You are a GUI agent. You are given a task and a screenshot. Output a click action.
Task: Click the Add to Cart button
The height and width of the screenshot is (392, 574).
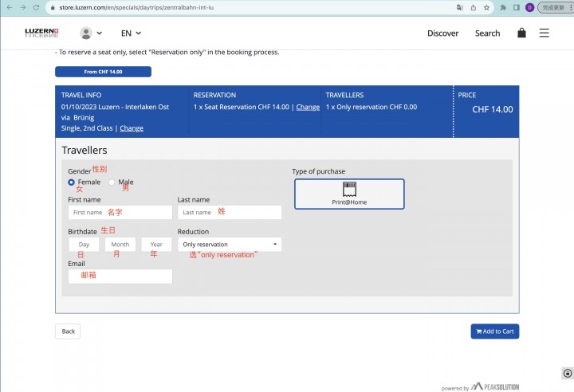[494, 331]
